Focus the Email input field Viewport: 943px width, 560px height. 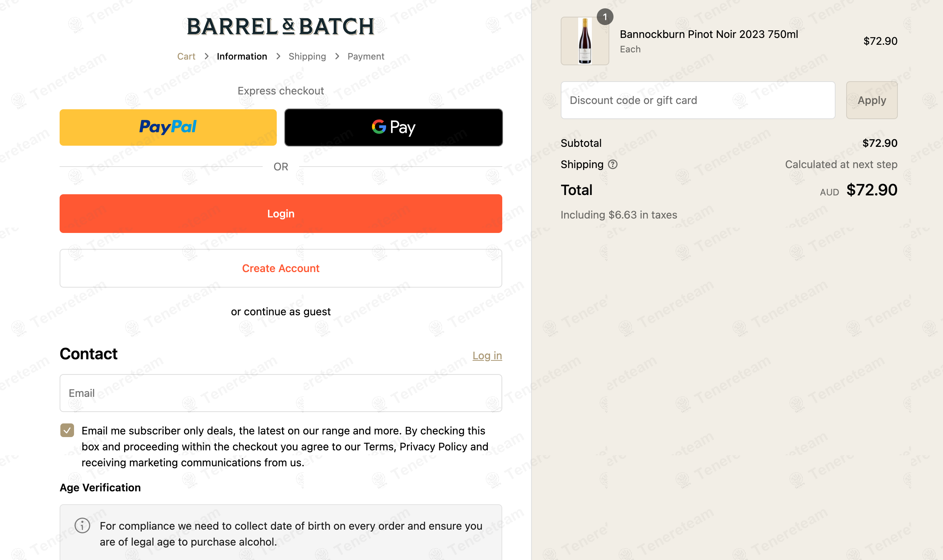click(x=281, y=393)
